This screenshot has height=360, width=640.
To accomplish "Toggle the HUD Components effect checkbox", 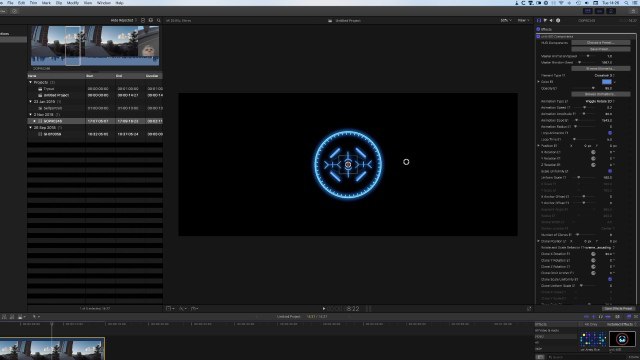I will coord(538,36).
